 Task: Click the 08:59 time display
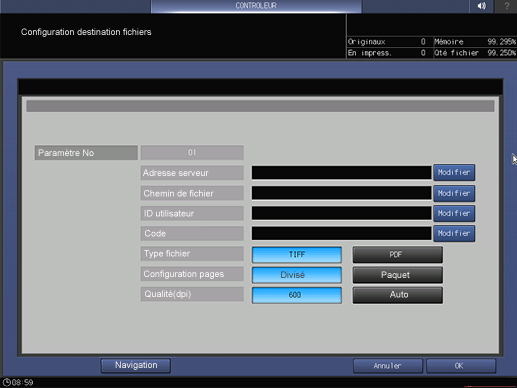pos(23,382)
